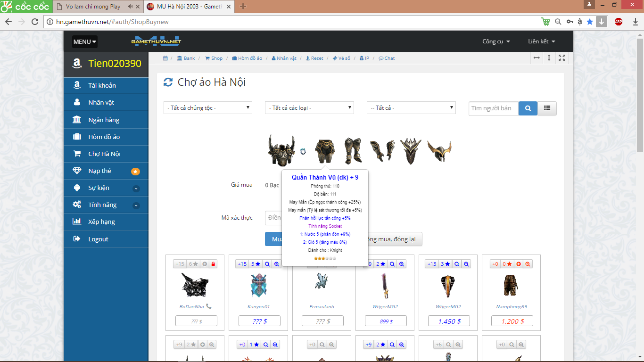The width and height of the screenshot is (644, 362).
Task: Click the ABP extension icon
Action: pos(619,22)
